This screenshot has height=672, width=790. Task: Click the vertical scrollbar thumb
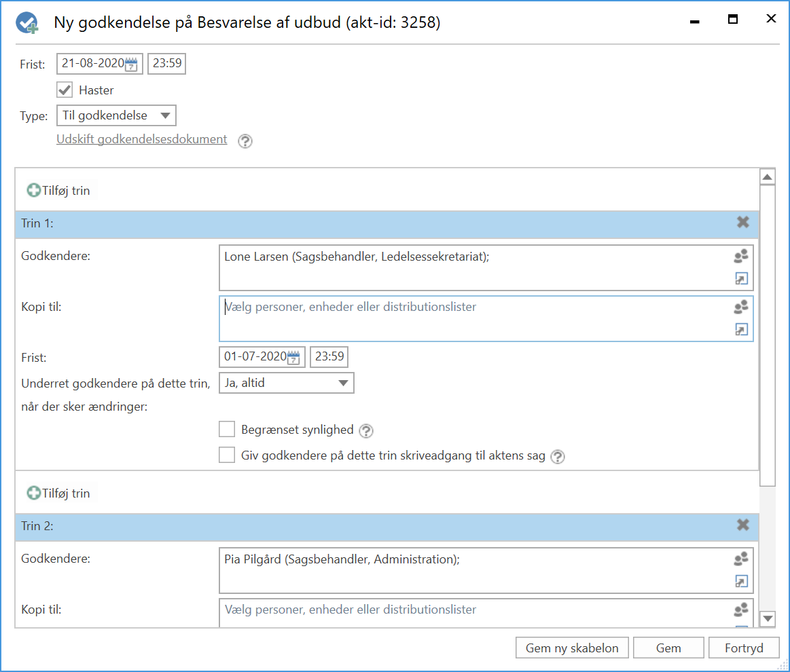768,335
